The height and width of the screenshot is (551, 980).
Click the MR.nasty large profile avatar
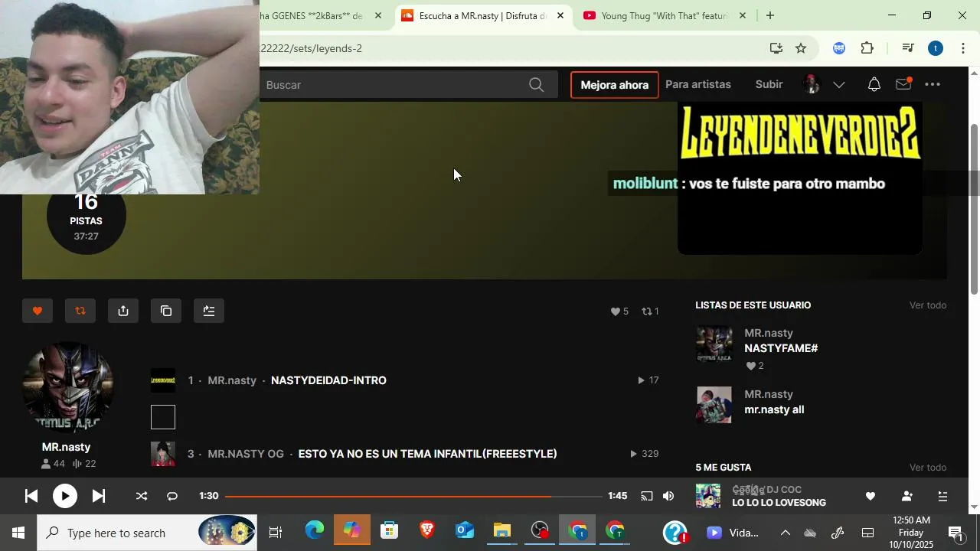tap(68, 387)
